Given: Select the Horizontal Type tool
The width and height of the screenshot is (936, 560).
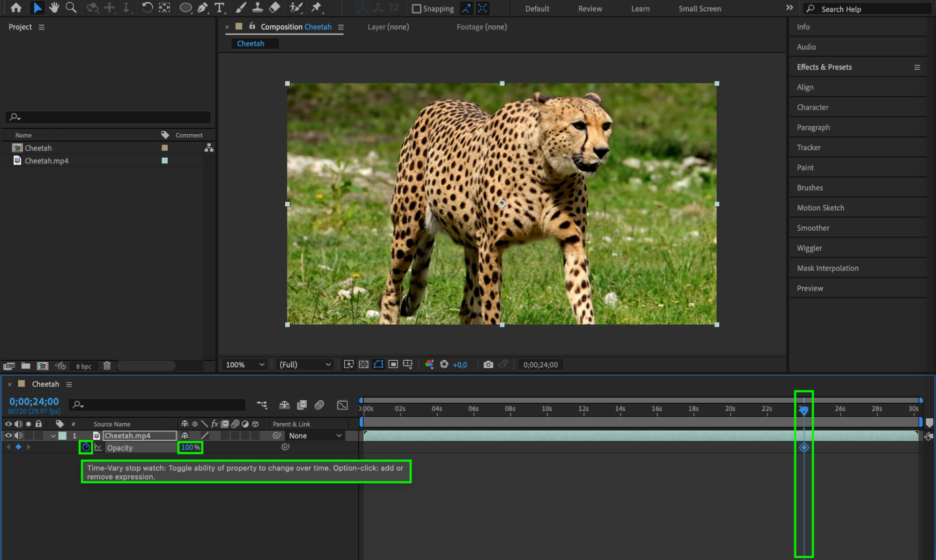Looking at the screenshot, I should click(x=219, y=7).
